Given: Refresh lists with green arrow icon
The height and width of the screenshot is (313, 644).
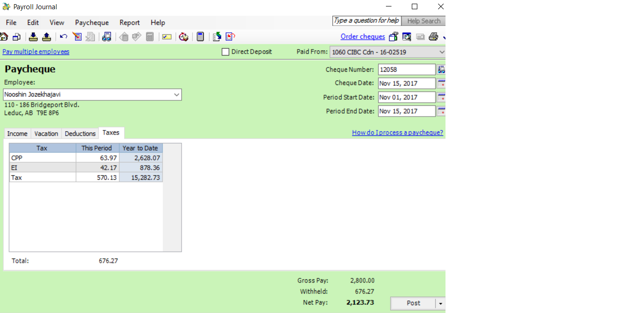Looking at the screenshot, I should click(217, 37).
